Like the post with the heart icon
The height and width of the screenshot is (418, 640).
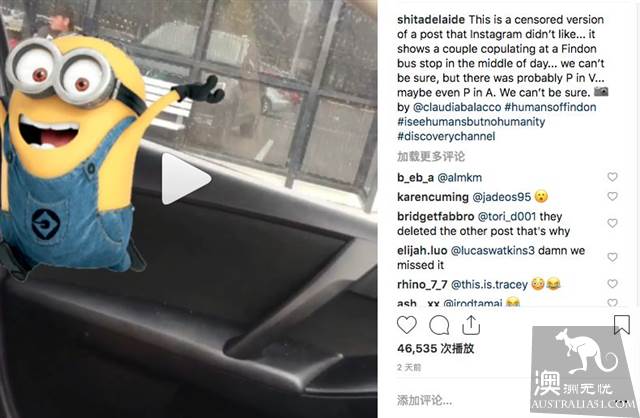pyautogui.click(x=407, y=325)
